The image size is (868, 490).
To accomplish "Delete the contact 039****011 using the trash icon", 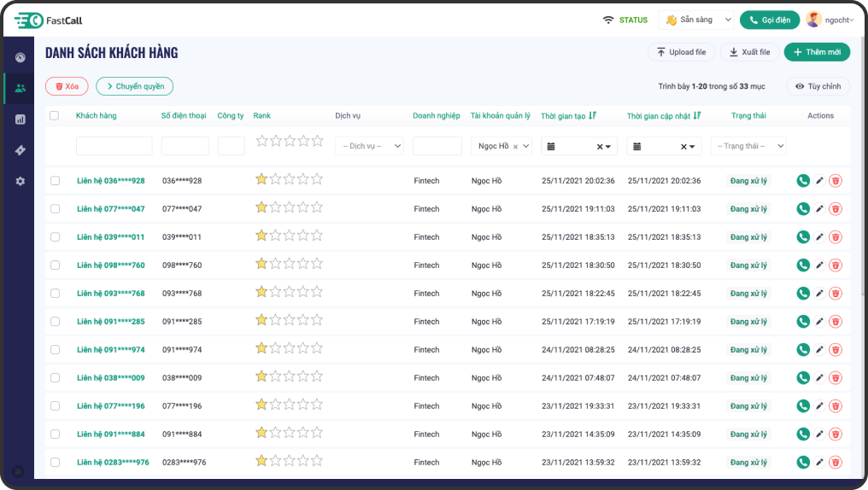I will pyautogui.click(x=836, y=236).
